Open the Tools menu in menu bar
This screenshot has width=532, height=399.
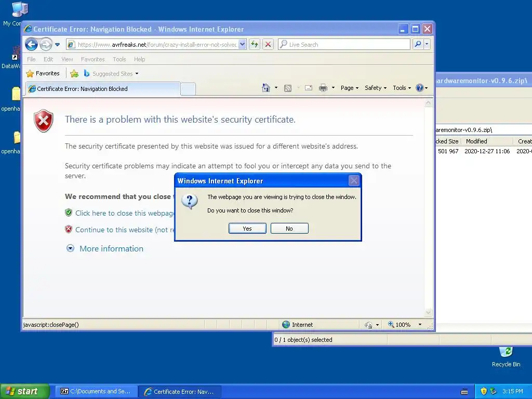tap(119, 59)
